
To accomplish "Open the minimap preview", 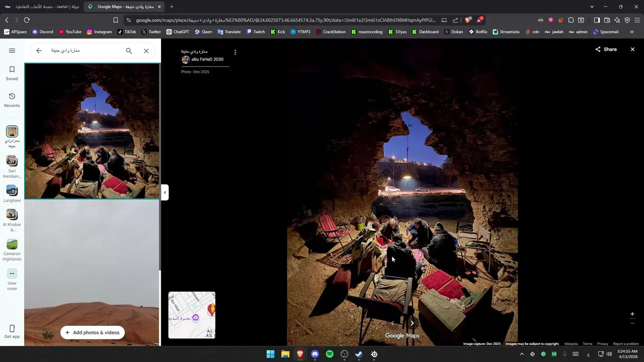I will pyautogui.click(x=192, y=315).
